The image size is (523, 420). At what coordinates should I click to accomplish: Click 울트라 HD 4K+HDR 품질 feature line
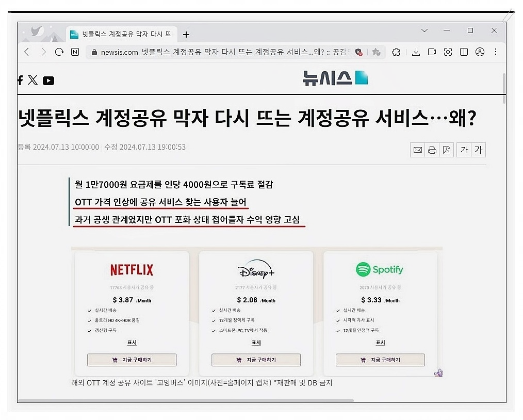[117, 320]
